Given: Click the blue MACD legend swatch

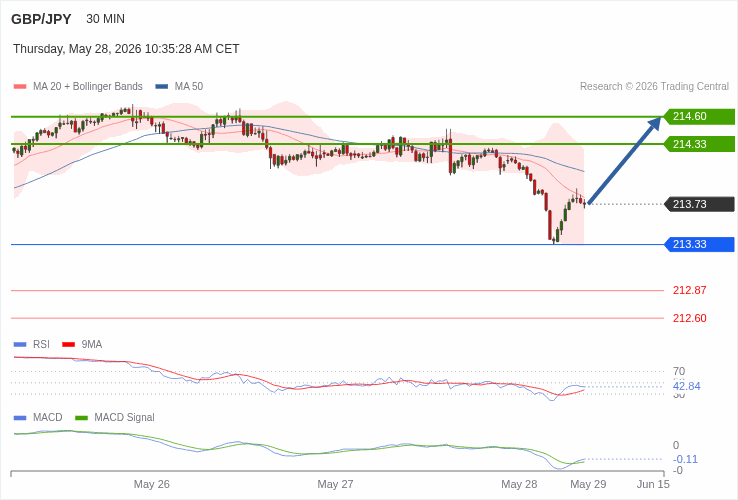Looking at the screenshot, I should [20, 418].
